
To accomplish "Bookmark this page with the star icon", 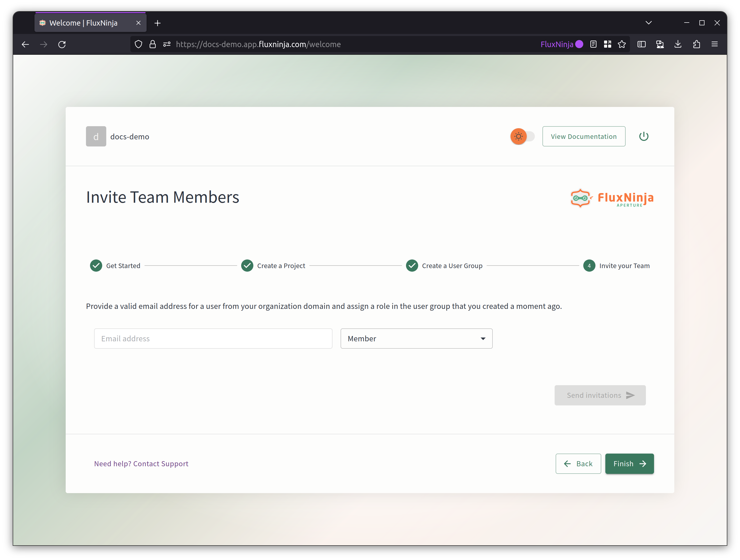I will coord(622,44).
